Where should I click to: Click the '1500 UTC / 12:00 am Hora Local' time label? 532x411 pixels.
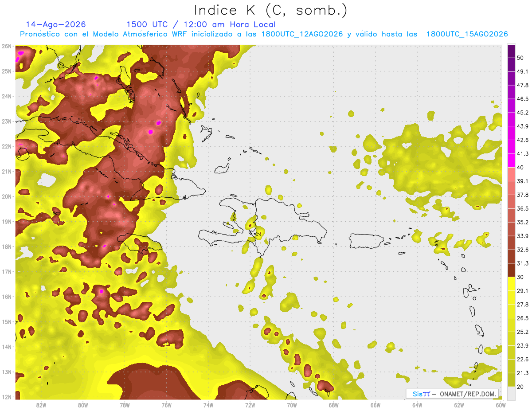pos(201,24)
